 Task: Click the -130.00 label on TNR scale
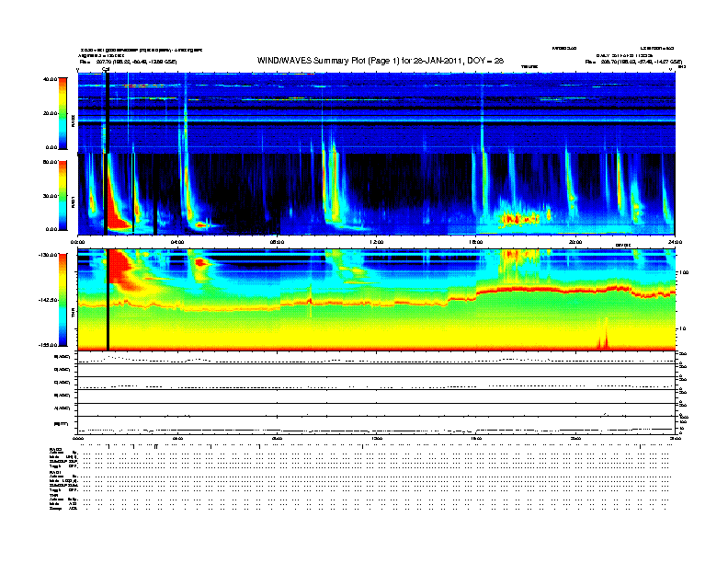(x=48, y=255)
